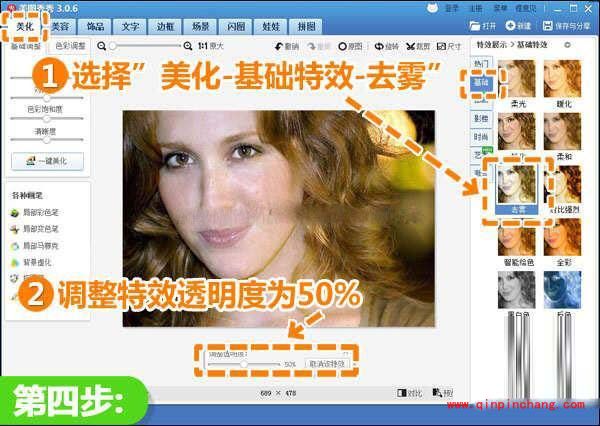600x426 pixels.
Task: Apply the 柔和 soft effect thumbnail
Action: click(562, 131)
